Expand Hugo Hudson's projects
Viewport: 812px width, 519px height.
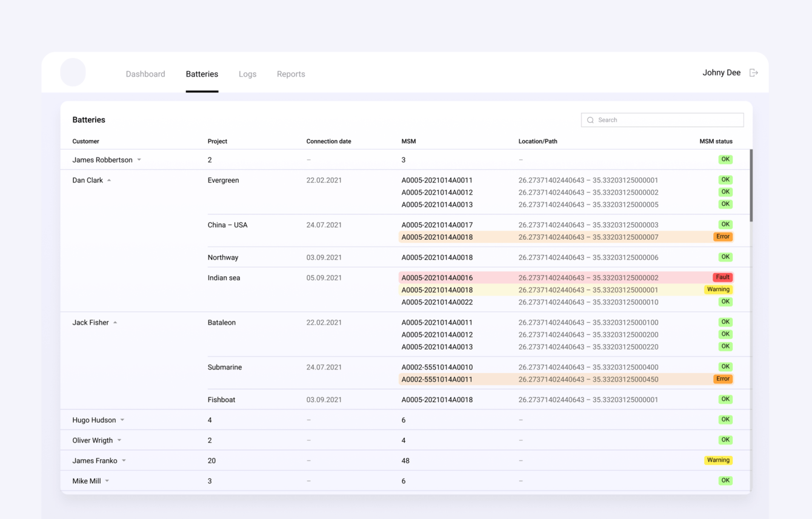122,420
